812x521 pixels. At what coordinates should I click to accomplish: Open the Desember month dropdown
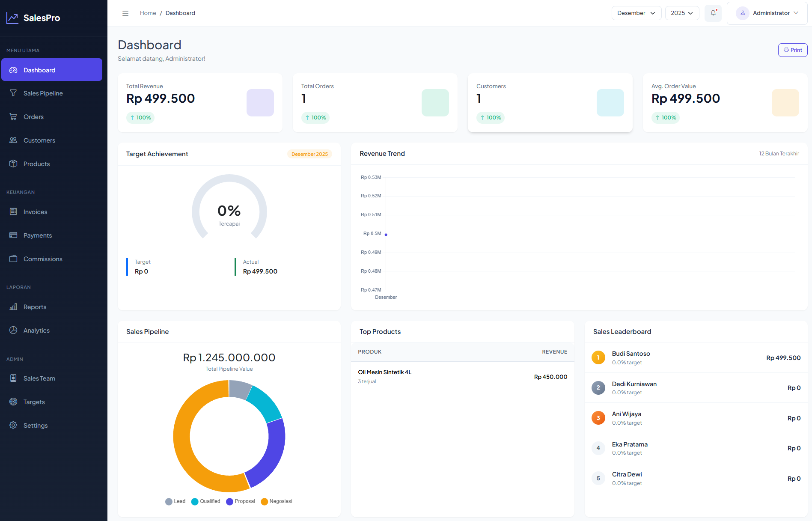636,13
